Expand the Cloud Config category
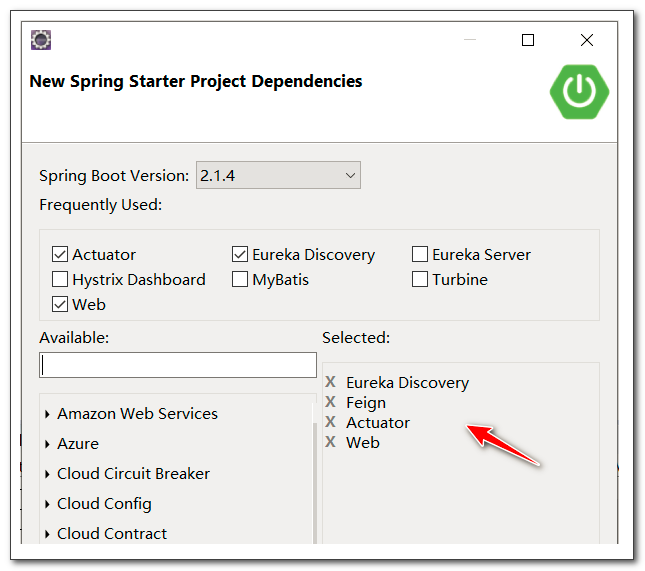The width and height of the screenshot is (645, 571). [47, 504]
